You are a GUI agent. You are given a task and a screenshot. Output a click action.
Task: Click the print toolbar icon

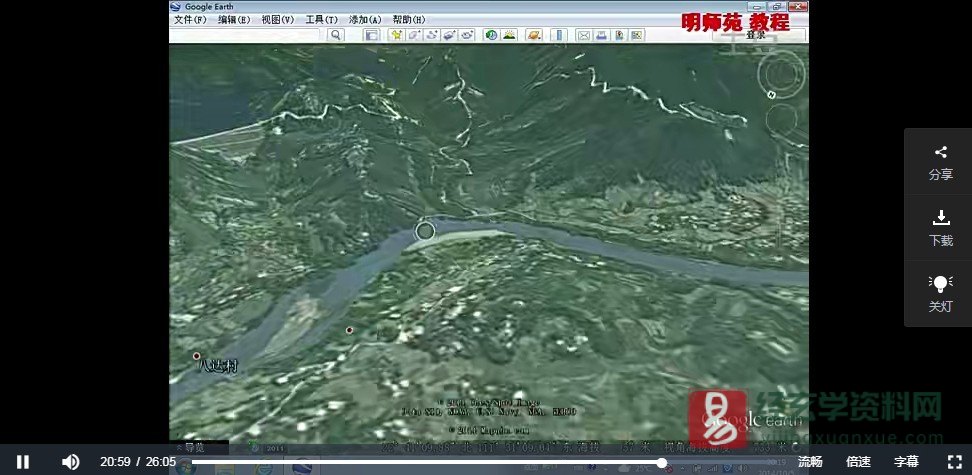point(601,35)
